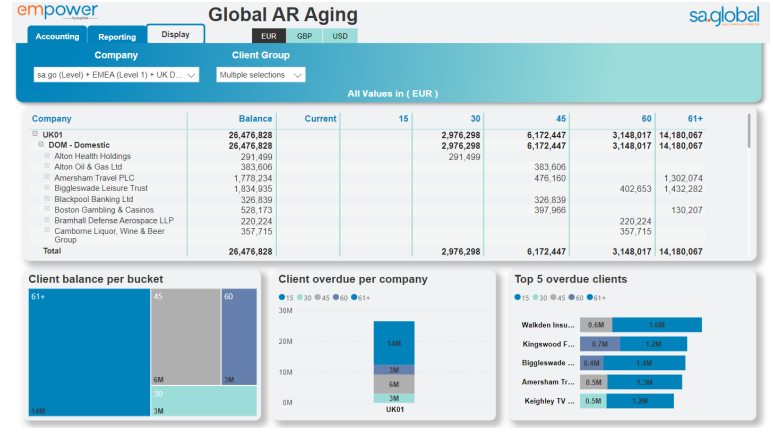
Task: Click the sa.global logo
Action: (x=724, y=16)
